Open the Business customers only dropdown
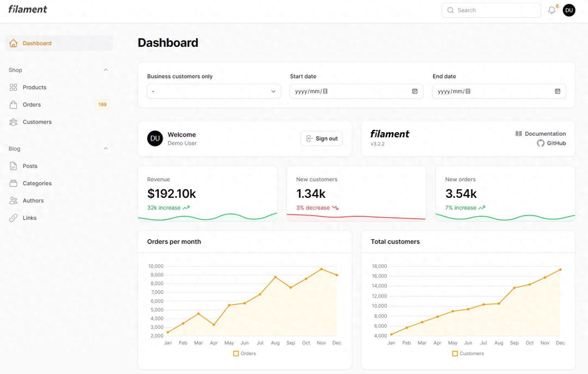588x374 pixels. pos(214,91)
